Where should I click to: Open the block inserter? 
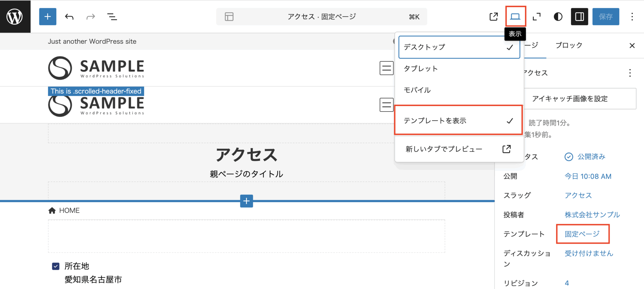tap(47, 16)
